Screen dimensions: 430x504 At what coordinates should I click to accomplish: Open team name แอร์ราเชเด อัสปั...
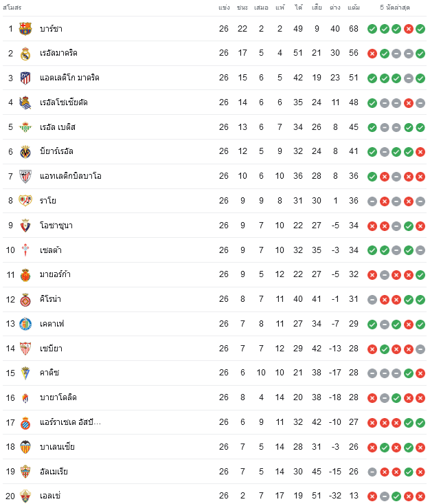[70, 422]
